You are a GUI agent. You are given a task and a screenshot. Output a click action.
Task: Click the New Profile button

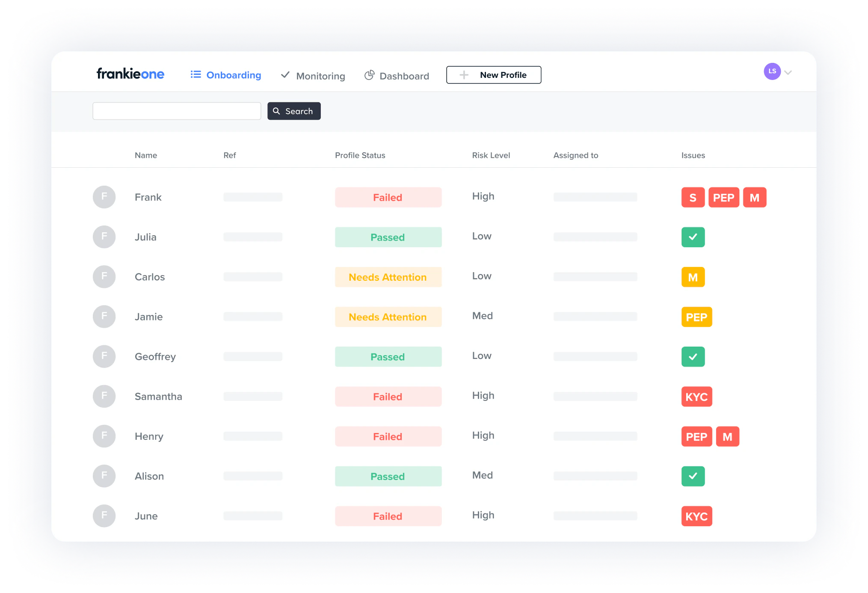coord(493,75)
